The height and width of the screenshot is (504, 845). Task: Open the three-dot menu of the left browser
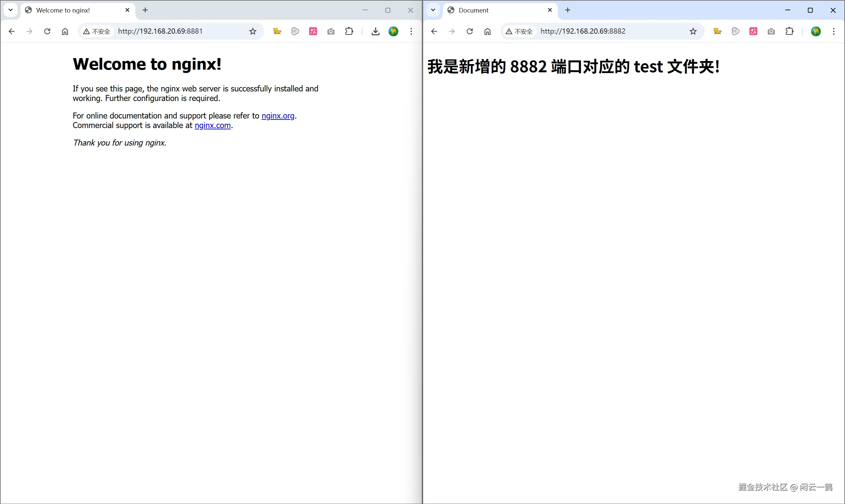(411, 31)
